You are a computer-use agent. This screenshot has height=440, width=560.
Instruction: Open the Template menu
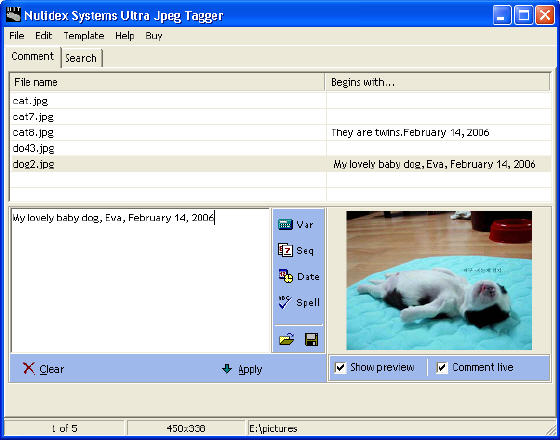84,36
